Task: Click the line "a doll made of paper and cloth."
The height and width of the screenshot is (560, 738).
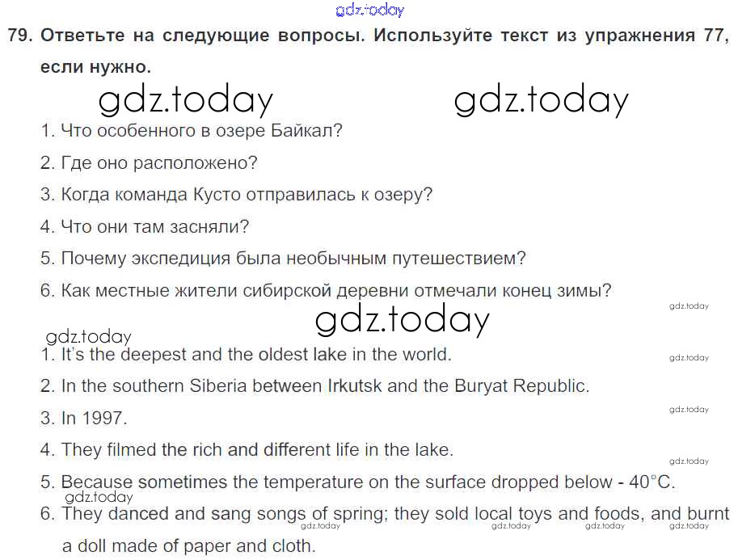Action: (188, 546)
